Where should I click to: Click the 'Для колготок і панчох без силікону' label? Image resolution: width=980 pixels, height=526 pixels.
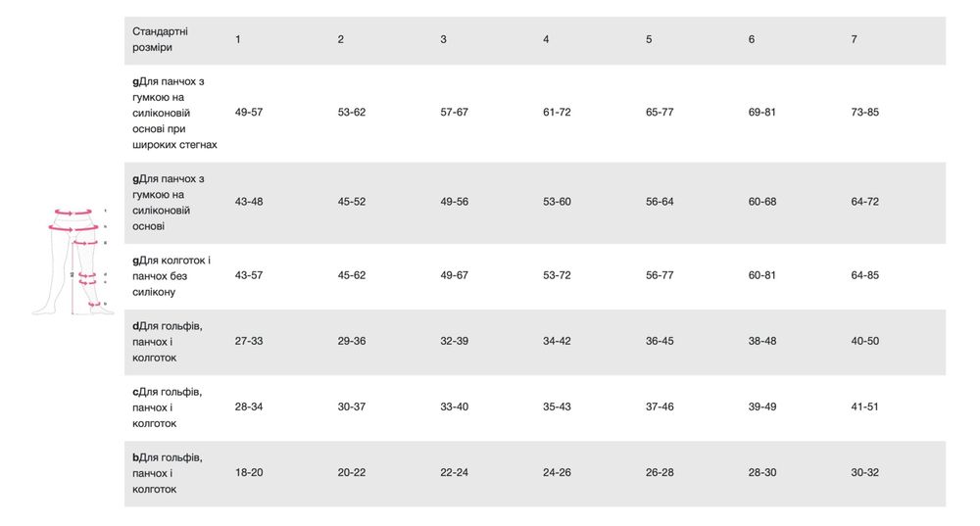point(172,275)
